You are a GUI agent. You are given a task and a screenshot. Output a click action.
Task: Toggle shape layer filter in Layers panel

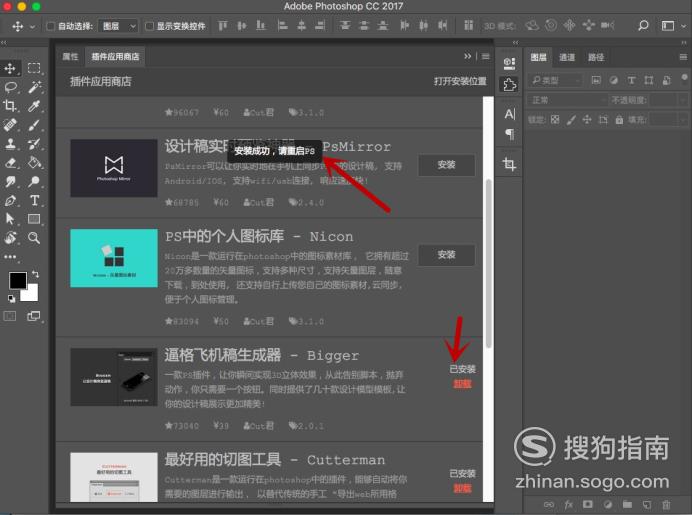[x=649, y=80]
